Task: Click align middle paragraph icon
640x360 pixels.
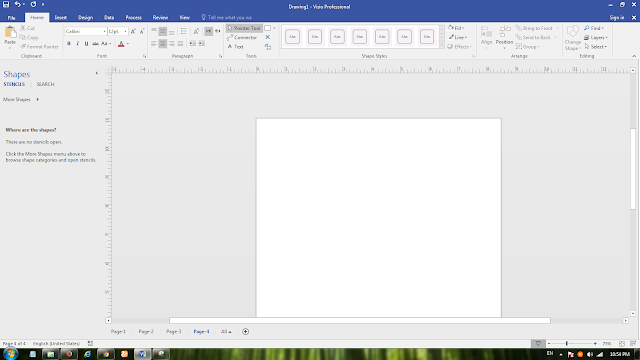Action: tap(162, 31)
